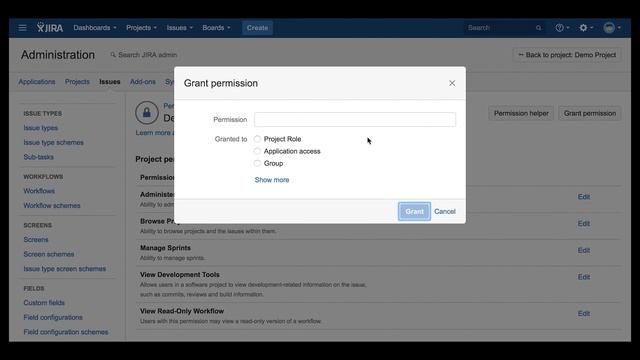Open the user avatar menu
The image size is (640, 360).
[x=612, y=28]
